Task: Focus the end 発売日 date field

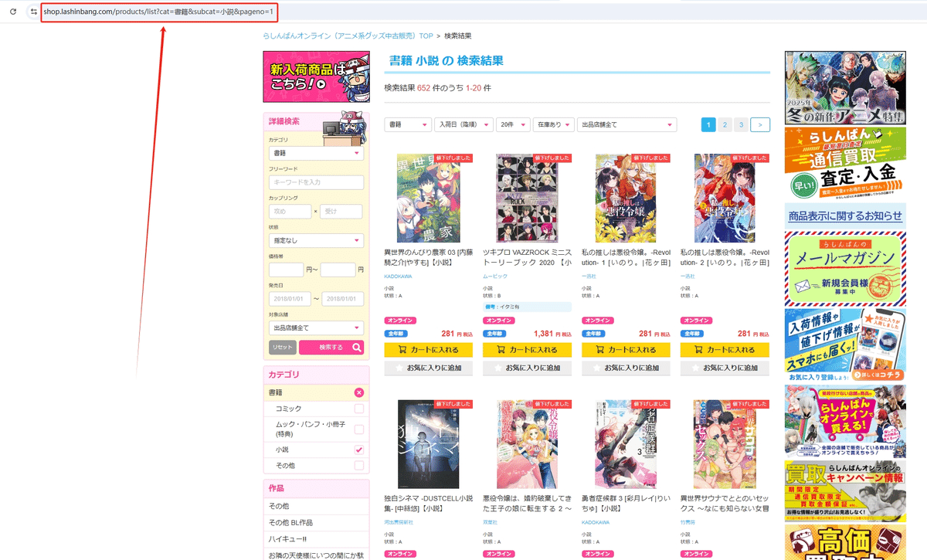Action: 342,299
